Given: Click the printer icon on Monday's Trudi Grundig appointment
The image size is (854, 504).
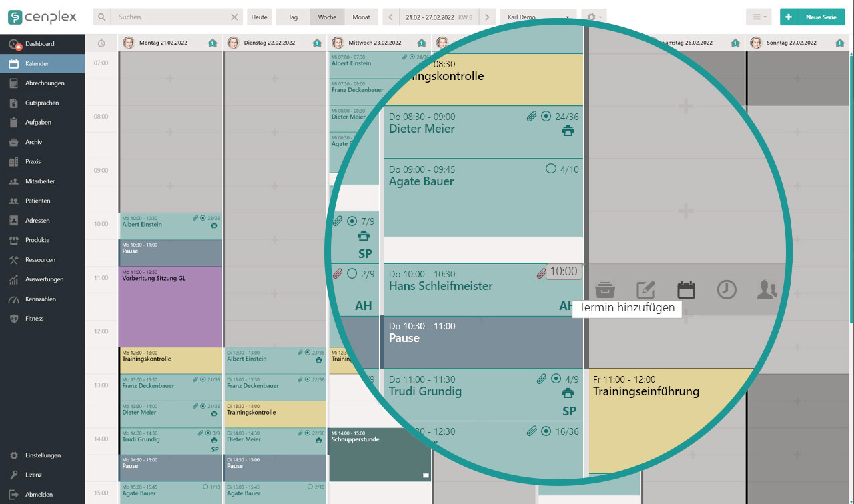Looking at the screenshot, I should pyautogui.click(x=214, y=441).
